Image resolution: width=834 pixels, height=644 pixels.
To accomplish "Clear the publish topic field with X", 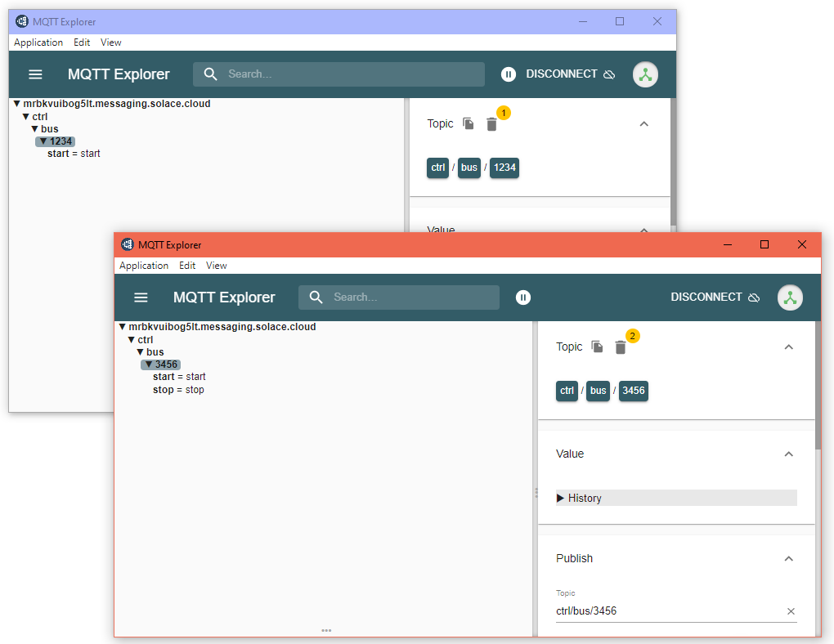I will (791, 611).
